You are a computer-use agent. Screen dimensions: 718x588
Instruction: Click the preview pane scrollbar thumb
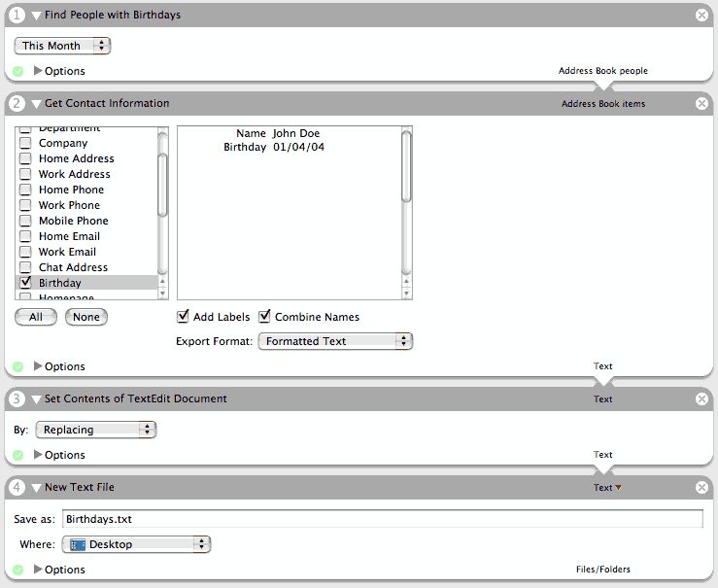(x=406, y=166)
